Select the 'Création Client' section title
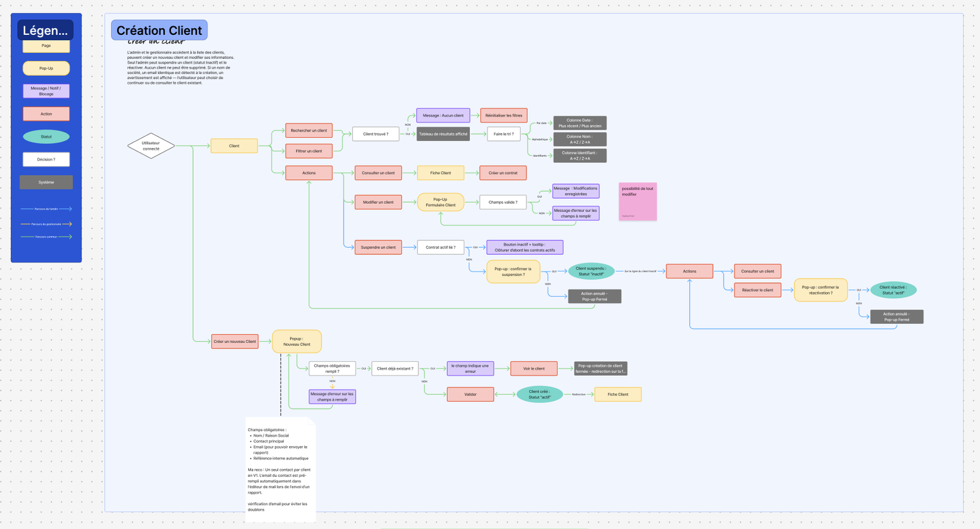980x529 pixels. [x=159, y=30]
